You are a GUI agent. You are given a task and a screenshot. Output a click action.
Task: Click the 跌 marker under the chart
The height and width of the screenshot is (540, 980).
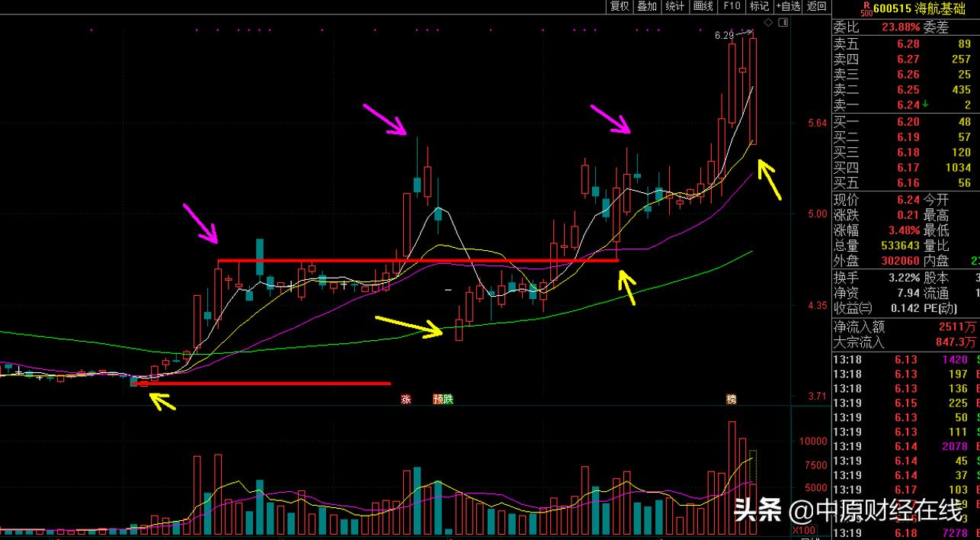coord(448,399)
